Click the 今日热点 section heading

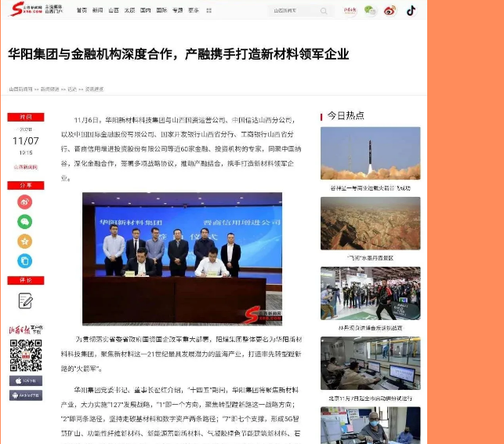click(x=346, y=115)
